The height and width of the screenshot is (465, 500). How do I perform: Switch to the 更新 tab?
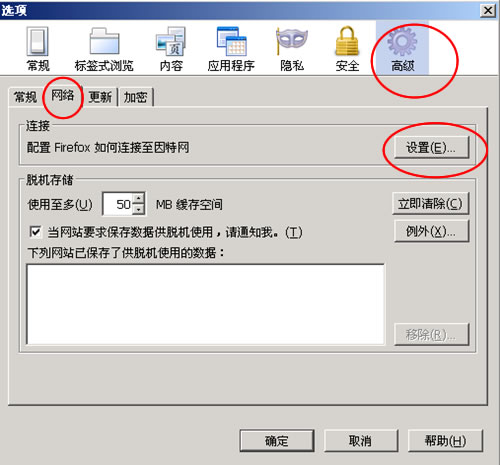coord(100,97)
